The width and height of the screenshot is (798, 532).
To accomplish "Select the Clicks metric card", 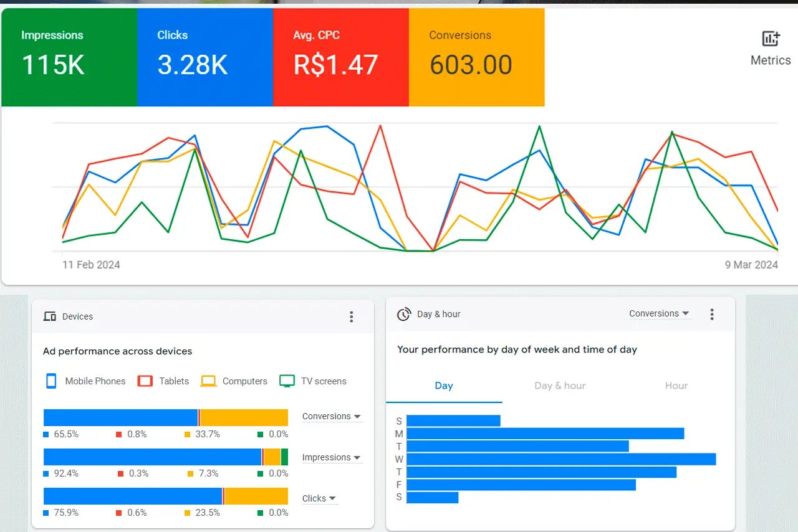I will (x=205, y=57).
